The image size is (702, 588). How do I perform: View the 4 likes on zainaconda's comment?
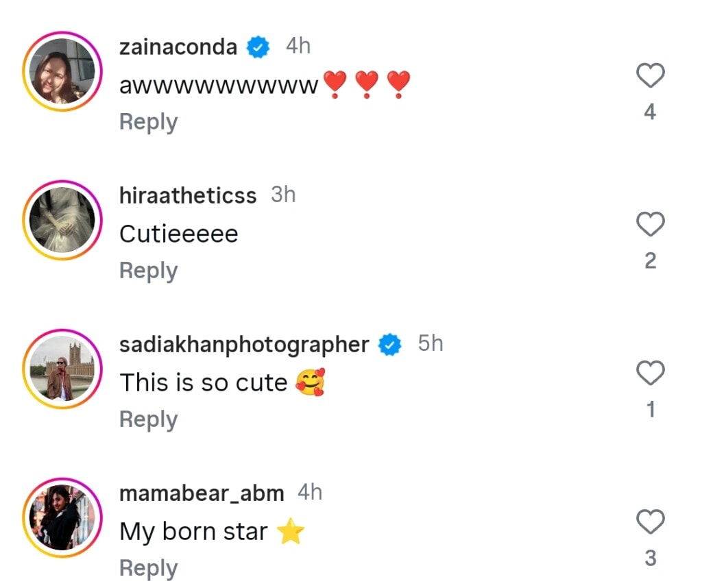coord(649,112)
